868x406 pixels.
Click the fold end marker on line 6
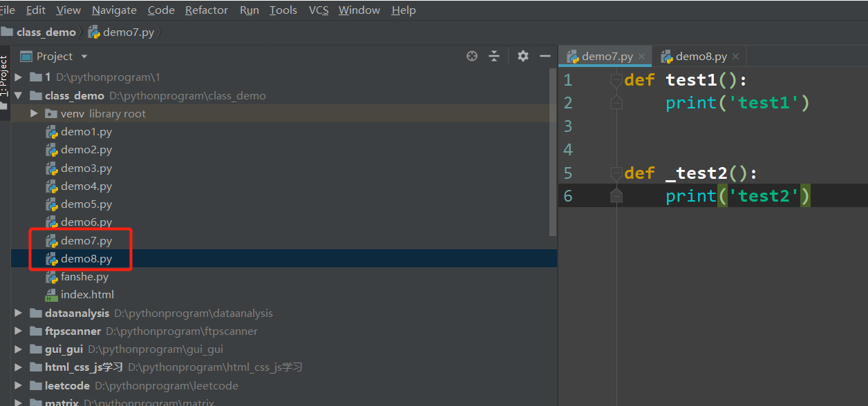(x=616, y=196)
